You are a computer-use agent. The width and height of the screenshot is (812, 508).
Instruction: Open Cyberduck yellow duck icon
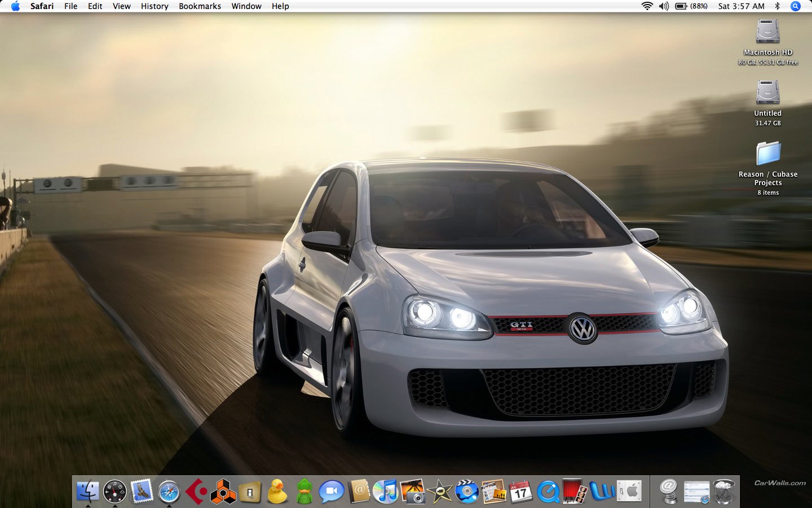pos(277,491)
